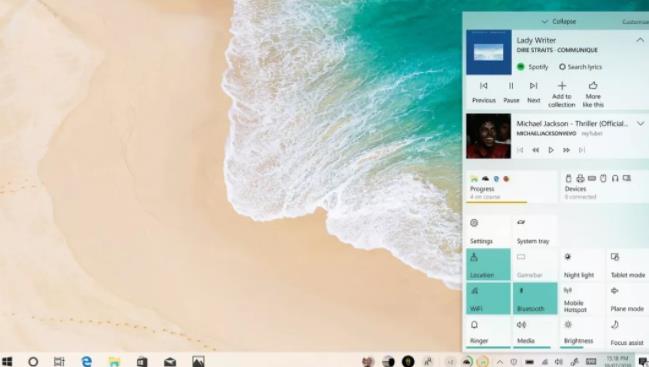The width and height of the screenshot is (649, 367).
Task: Click the headphones icon in Devices
Action: click(615, 178)
